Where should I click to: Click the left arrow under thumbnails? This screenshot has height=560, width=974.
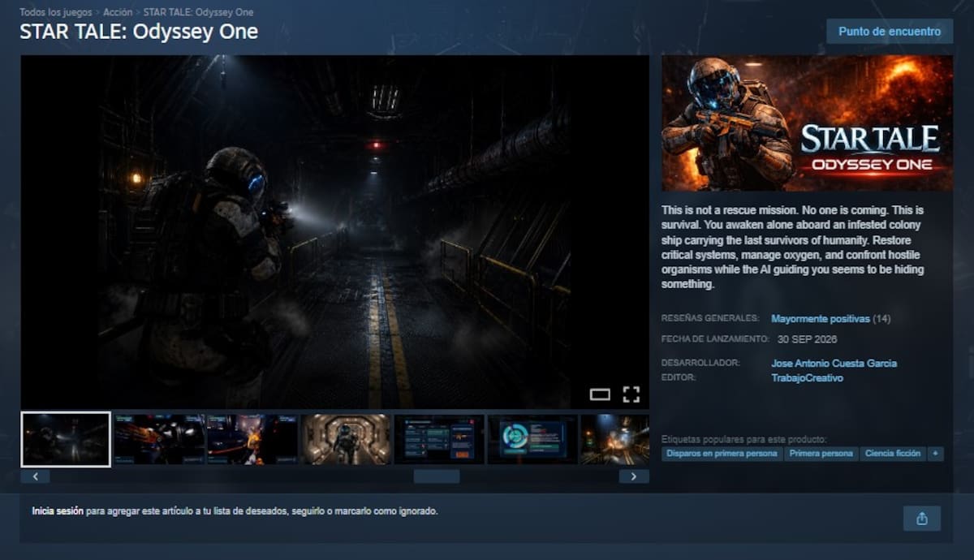pos(36,476)
